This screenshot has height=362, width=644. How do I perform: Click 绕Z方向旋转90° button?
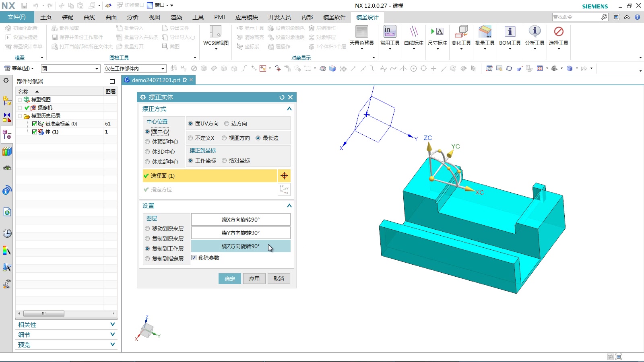pos(241,246)
